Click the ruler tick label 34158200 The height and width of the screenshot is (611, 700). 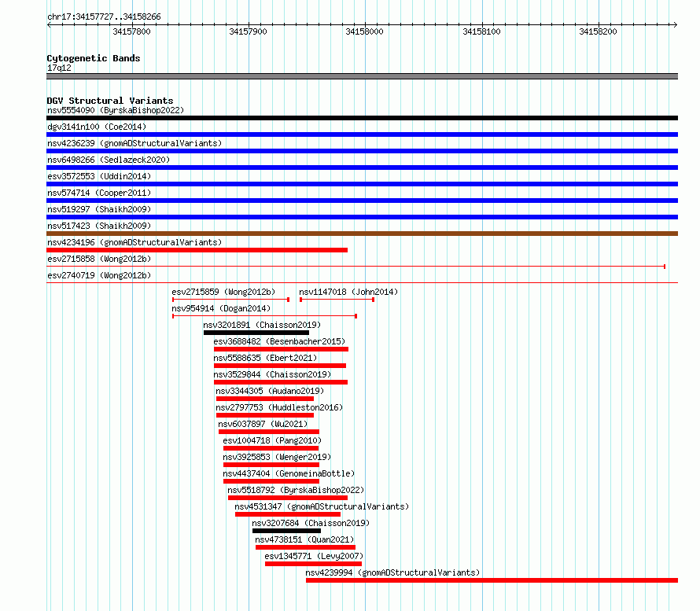599,31
